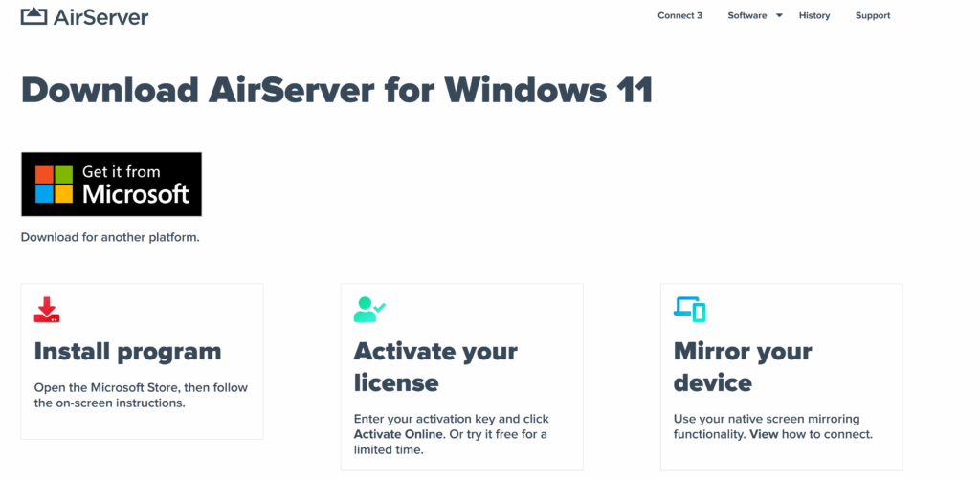The height and width of the screenshot is (479, 980).
Task: Go to the History page
Action: pos(814,16)
